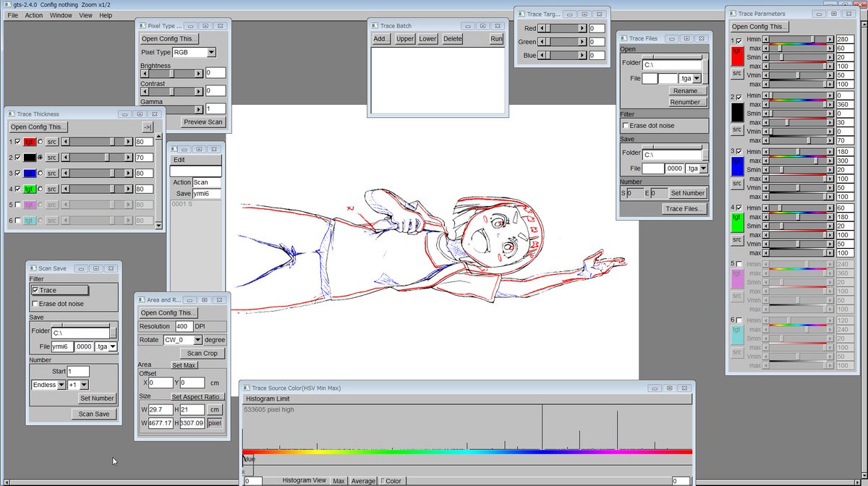The height and width of the screenshot is (486, 868).
Task: Click Set Aspect Ratio... button
Action: coord(197,396)
